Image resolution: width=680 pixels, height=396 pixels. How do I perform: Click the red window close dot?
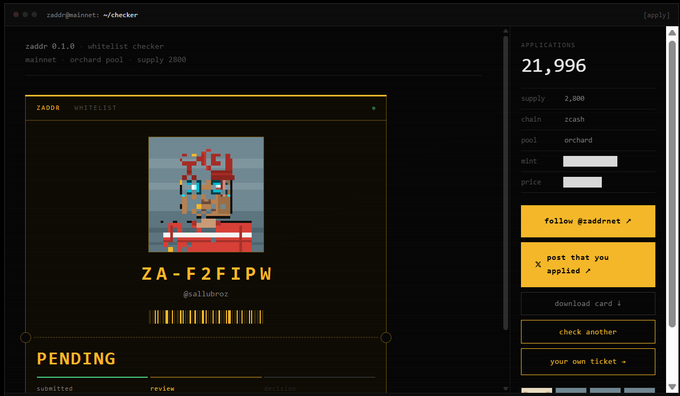[x=16, y=14]
